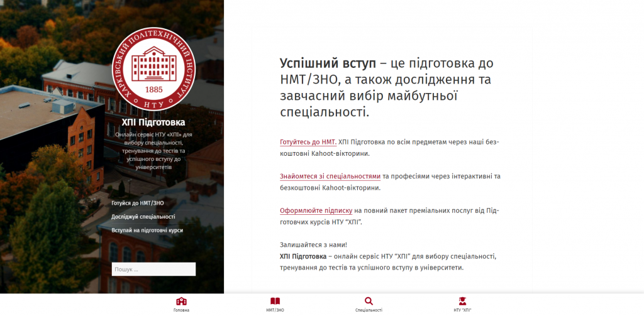Open the НМТ/ЗНО book icon
Screen dimensions: 644x316
coord(275,301)
